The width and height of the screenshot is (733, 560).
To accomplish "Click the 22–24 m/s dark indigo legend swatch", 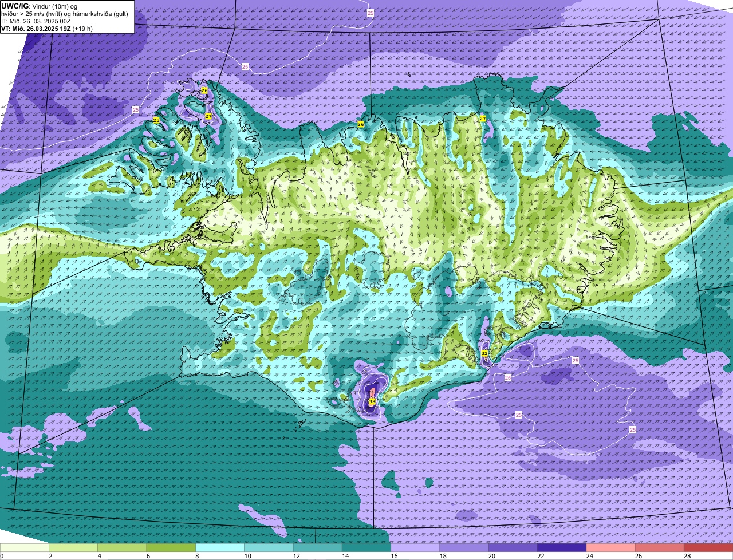I will pos(562,547).
